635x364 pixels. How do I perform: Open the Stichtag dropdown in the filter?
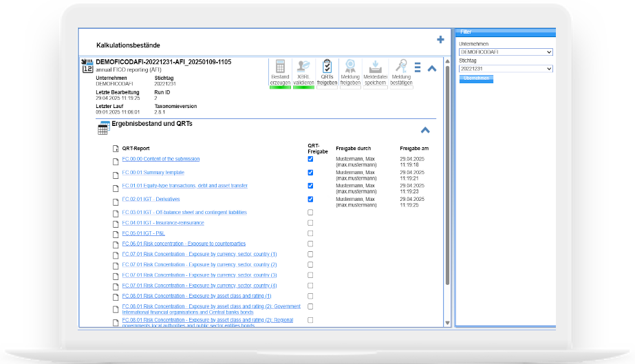(506, 69)
